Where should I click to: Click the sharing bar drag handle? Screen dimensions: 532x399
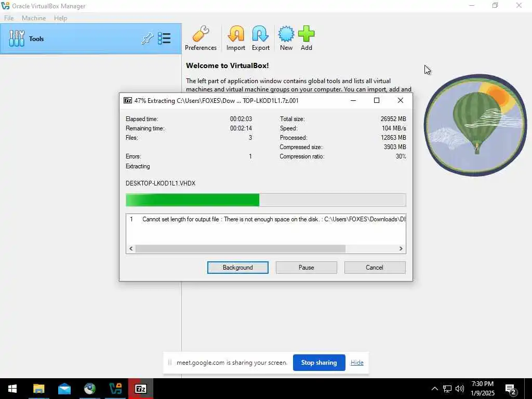[x=170, y=362]
